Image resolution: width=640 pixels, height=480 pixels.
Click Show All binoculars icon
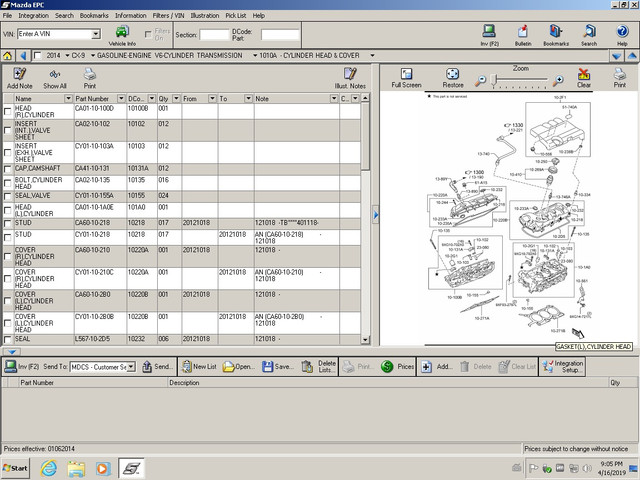click(x=55, y=74)
